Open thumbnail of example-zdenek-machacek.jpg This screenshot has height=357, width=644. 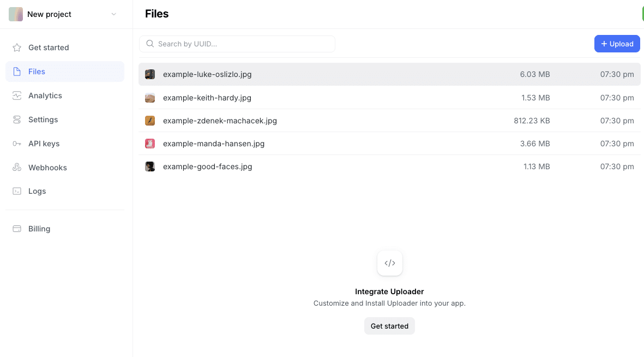pyautogui.click(x=150, y=121)
